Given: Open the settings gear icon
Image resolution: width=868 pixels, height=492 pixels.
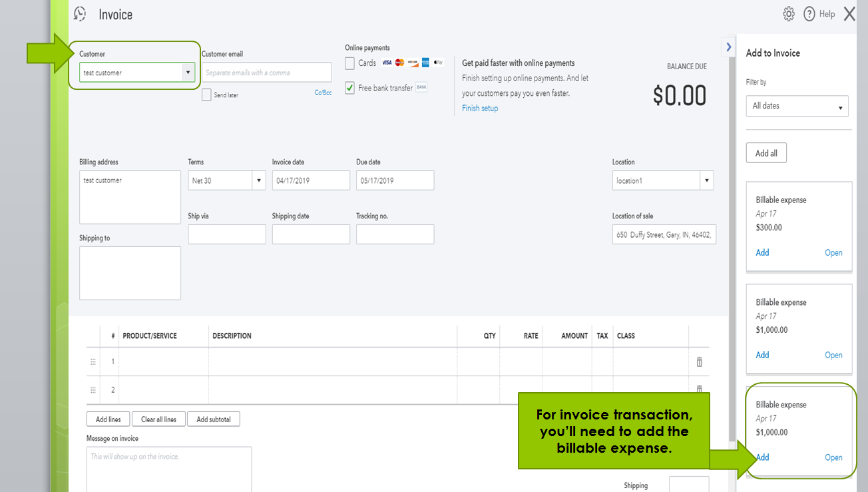Looking at the screenshot, I should pyautogui.click(x=789, y=14).
